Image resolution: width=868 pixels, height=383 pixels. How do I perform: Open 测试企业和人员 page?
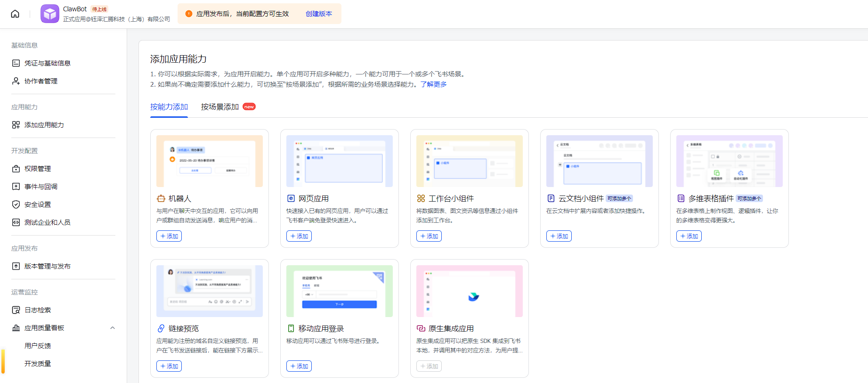(48, 222)
